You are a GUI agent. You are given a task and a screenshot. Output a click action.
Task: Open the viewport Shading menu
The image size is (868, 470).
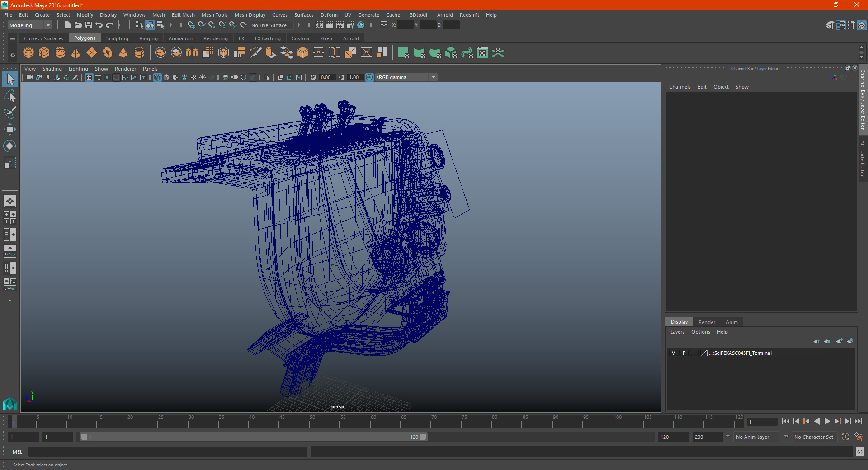click(52, 69)
